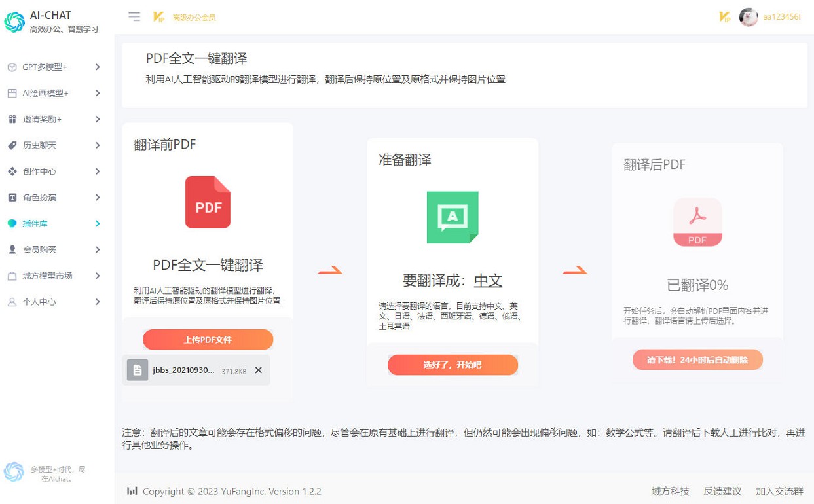Expand 插件库 chevron arrow
Image resolution: width=814 pixels, height=504 pixels.
[x=98, y=224]
